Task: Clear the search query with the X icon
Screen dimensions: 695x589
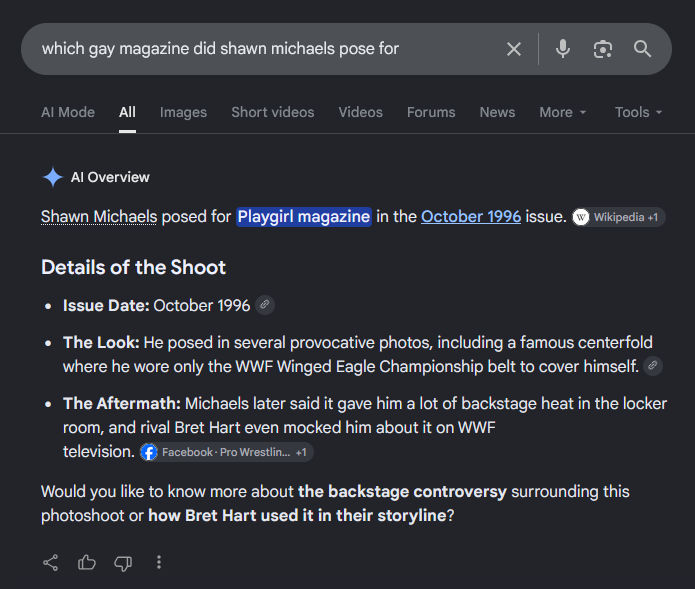Action: point(514,49)
